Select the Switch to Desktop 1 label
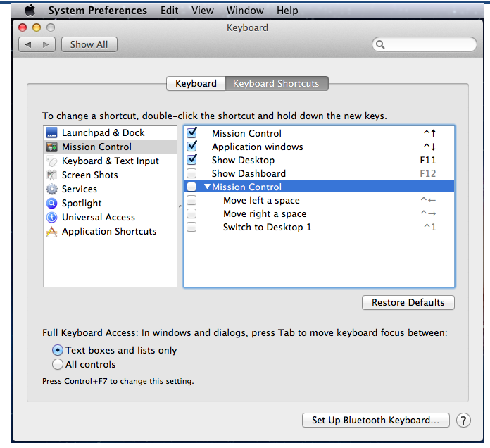Viewport: 490px width, 448px height. click(268, 228)
